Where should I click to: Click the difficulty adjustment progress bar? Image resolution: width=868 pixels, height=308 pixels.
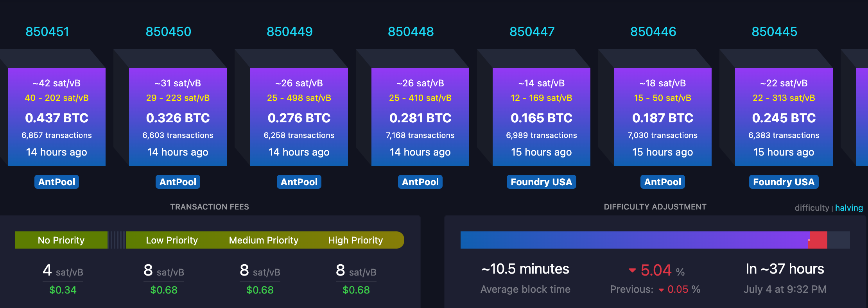pyautogui.click(x=655, y=240)
